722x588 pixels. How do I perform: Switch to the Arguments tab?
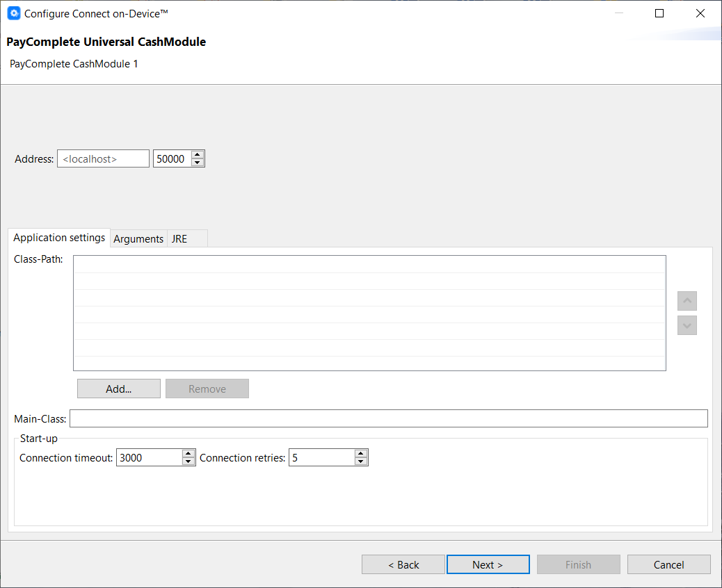coord(138,238)
